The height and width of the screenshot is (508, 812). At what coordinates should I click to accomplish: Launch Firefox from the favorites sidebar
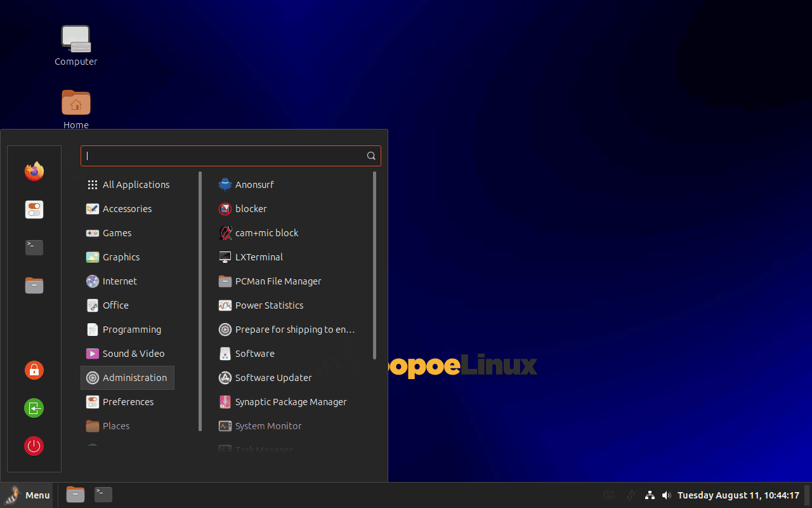34,171
